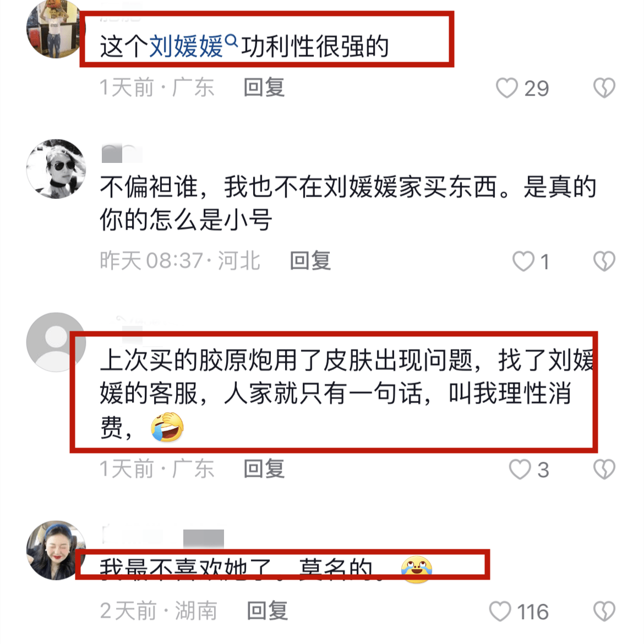Viewport: 644px width, 644px height.
Task: Open the top commenter's avatar
Action: click(x=56, y=29)
